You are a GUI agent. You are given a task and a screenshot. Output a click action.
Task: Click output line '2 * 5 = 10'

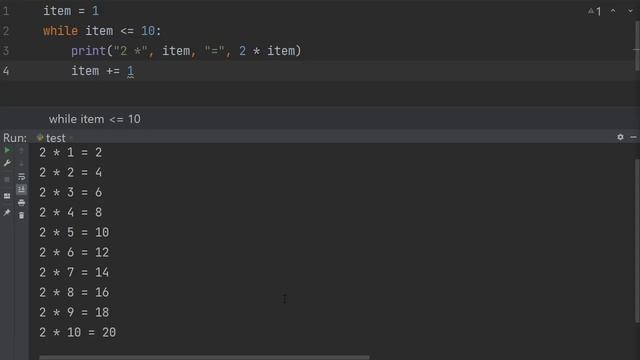74,233
